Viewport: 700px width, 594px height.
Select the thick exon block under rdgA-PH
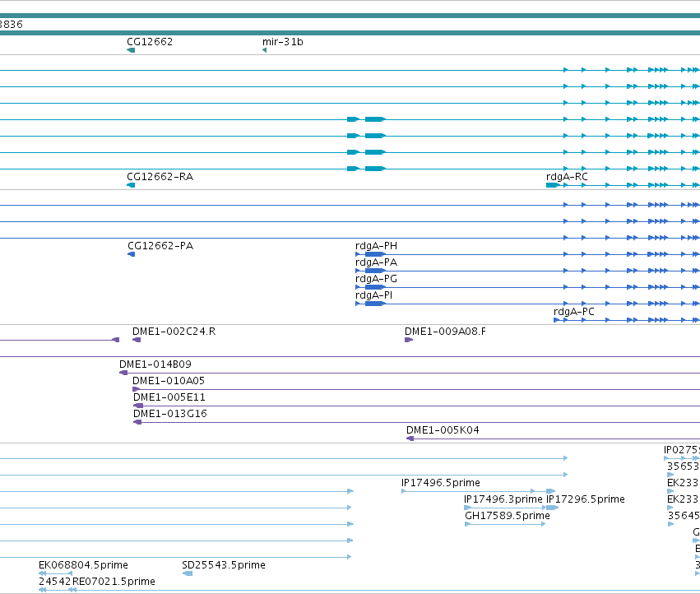[375, 254]
